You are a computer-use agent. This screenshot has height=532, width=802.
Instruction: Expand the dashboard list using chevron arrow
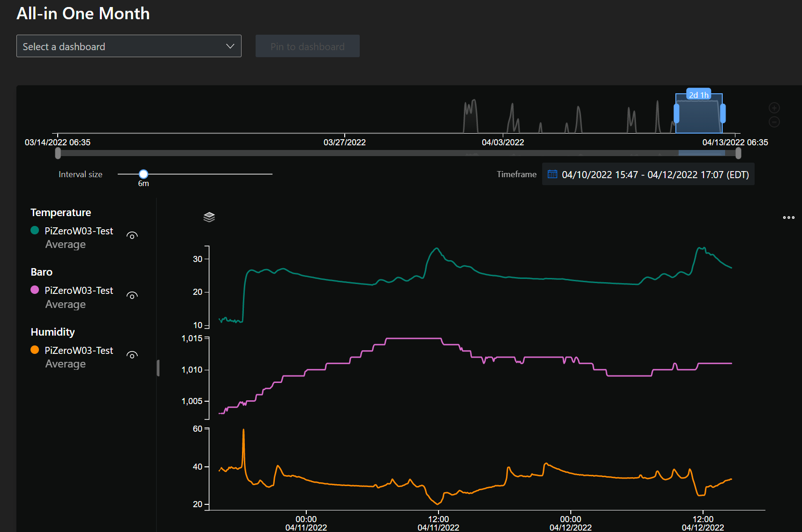point(230,46)
